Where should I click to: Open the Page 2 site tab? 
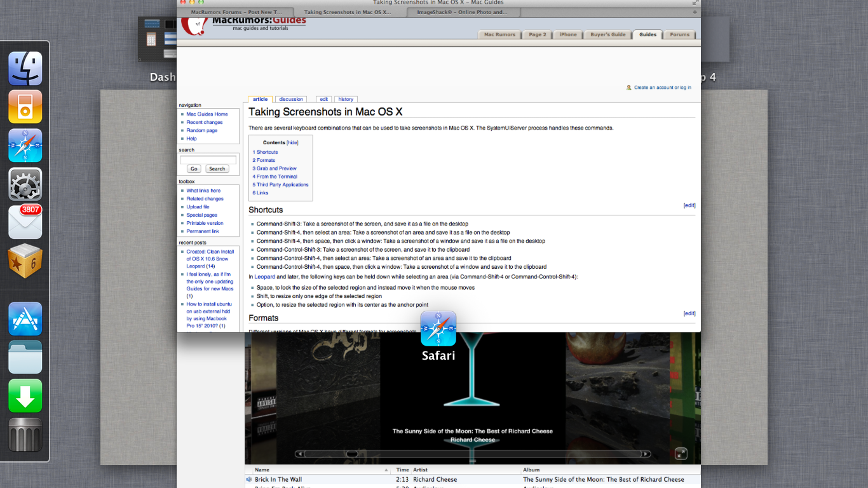[x=538, y=34]
